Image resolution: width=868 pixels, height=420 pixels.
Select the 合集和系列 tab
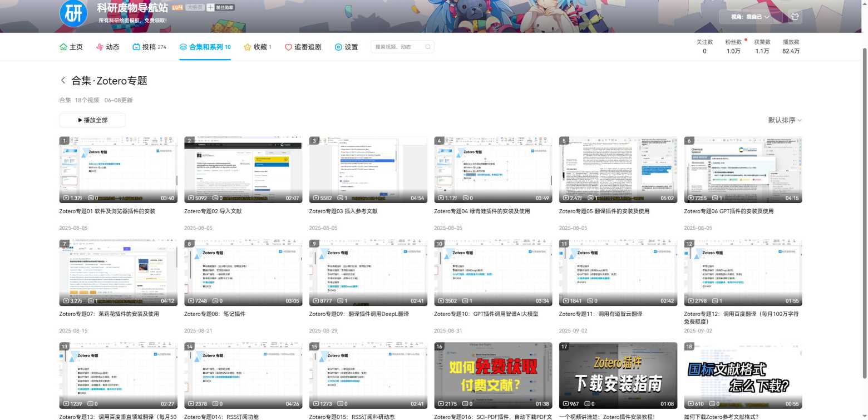205,47
